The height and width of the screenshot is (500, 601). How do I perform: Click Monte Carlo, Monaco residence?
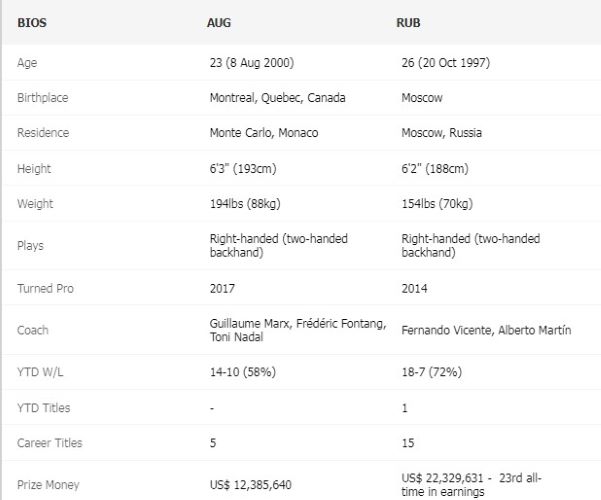(x=263, y=134)
